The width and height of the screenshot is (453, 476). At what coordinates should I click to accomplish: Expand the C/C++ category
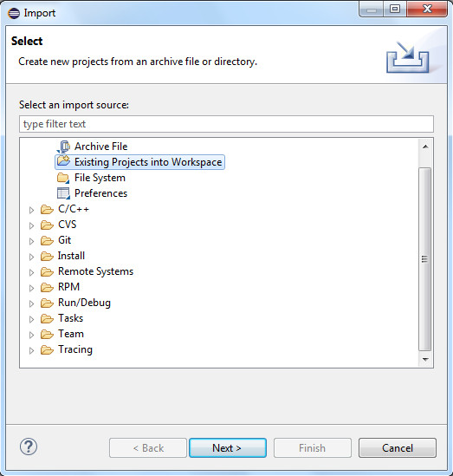[x=31, y=210]
